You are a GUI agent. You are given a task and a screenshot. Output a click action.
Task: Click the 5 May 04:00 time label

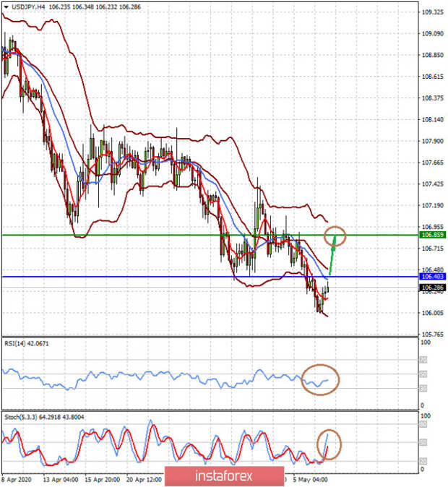(311, 479)
